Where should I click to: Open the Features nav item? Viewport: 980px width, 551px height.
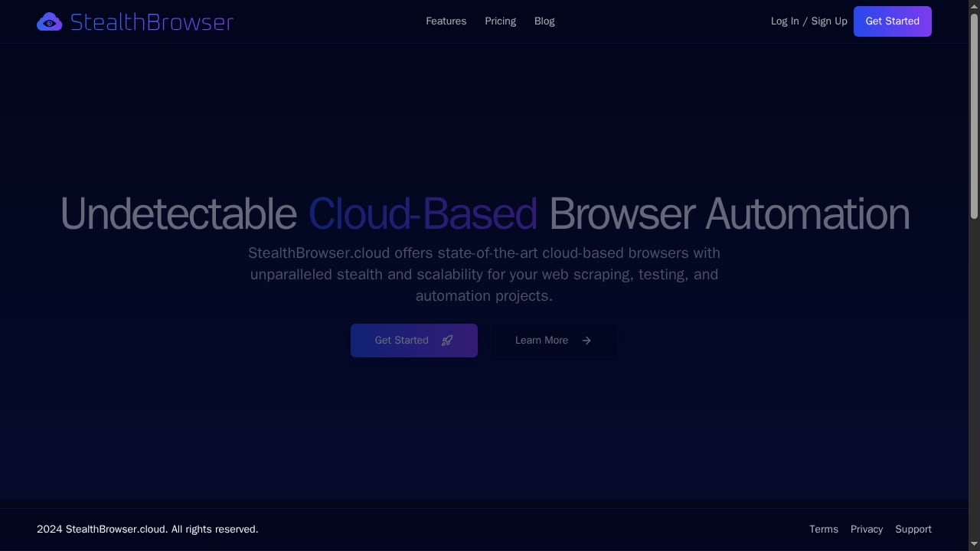[x=446, y=21]
